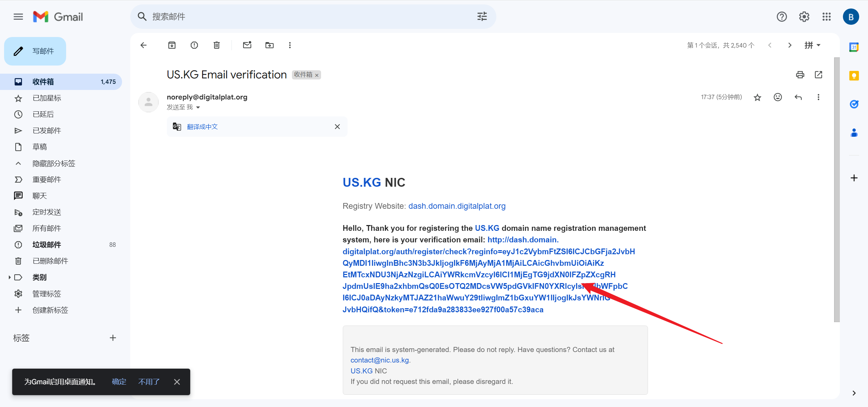The height and width of the screenshot is (407, 868).
Task: Hide side panel with bottom chevron
Action: click(x=854, y=393)
